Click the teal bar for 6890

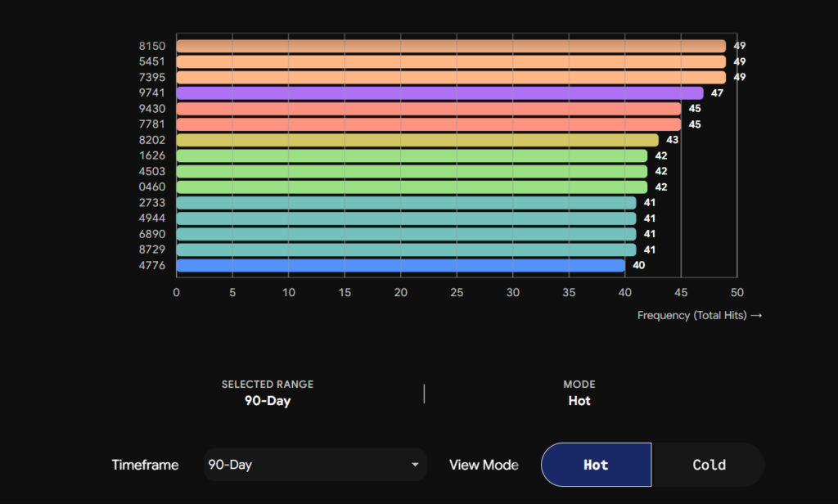[406, 234]
